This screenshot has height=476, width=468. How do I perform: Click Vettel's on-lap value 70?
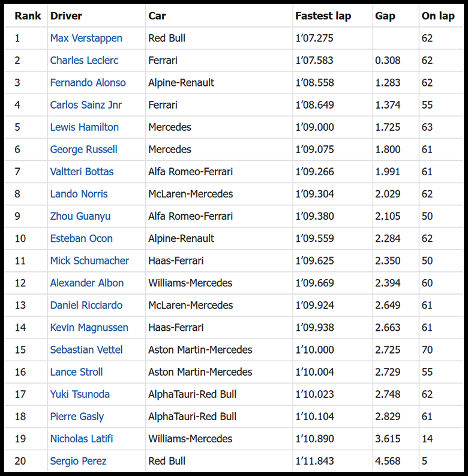coord(427,350)
